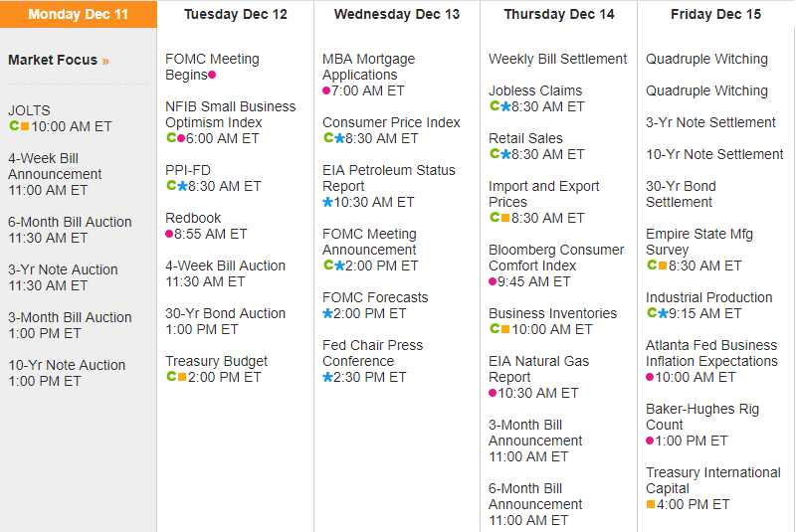Click the pink dot under Baker-Hughes Rig Count

[x=651, y=441]
